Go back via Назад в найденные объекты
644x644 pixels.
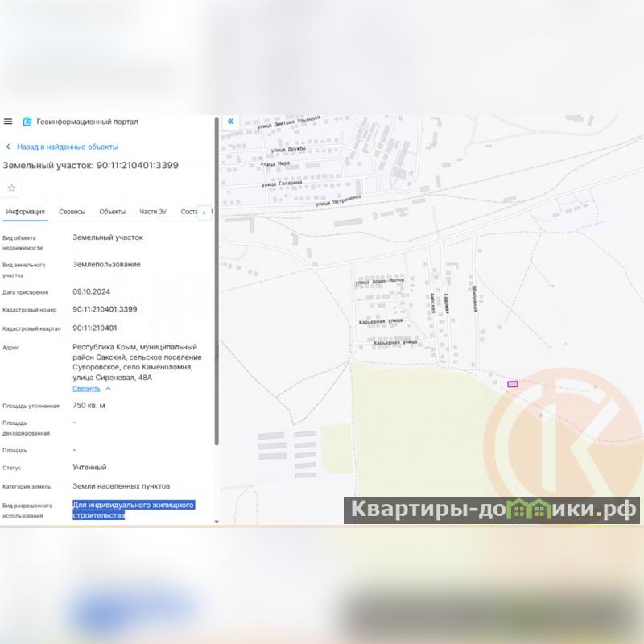coord(67,147)
